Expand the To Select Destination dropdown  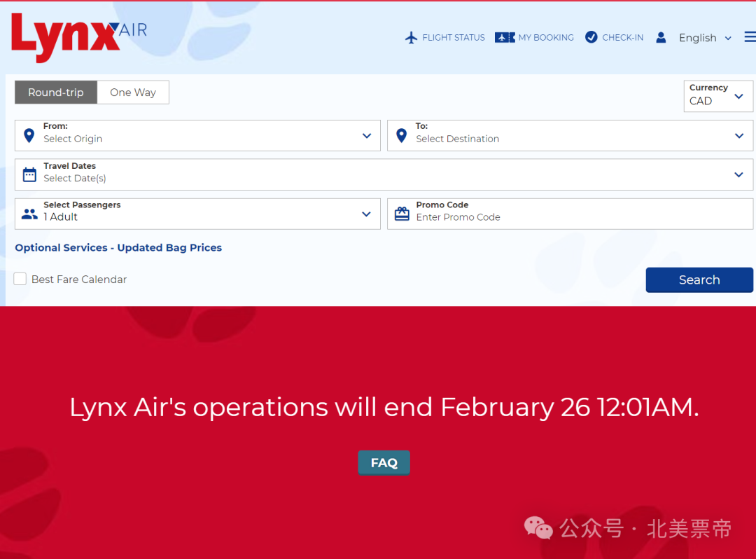(x=570, y=135)
